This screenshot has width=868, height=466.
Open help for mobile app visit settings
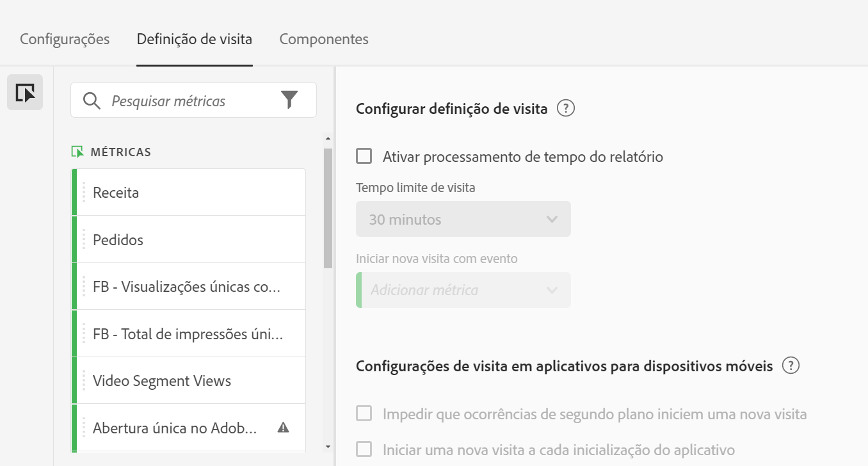(x=791, y=366)
